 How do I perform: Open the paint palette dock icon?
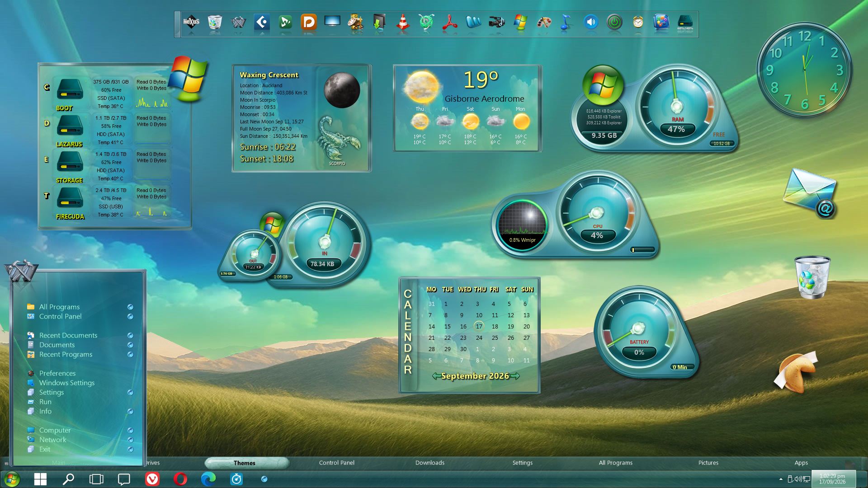coord(544,22)
